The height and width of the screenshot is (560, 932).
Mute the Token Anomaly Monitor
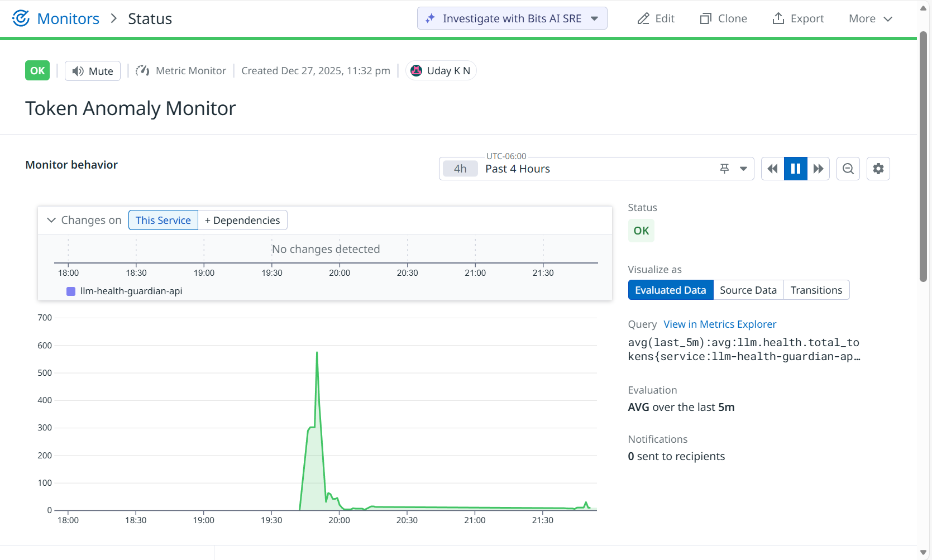pyautogui.click(x=93, y=71)
